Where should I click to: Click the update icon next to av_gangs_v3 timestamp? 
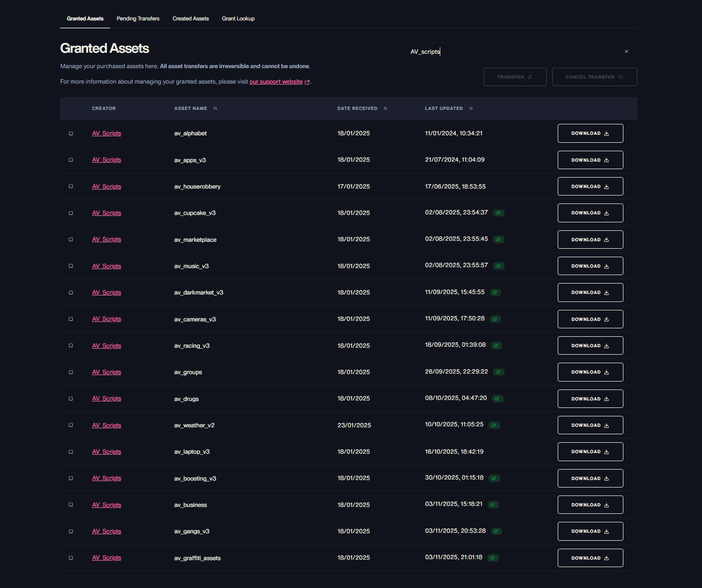click(496, 531)
